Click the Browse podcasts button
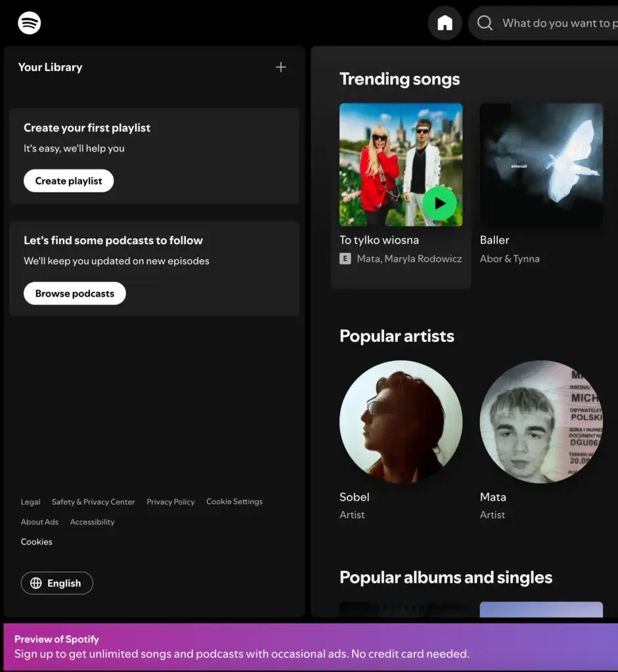Screen dimensions: 618x672 75,293
